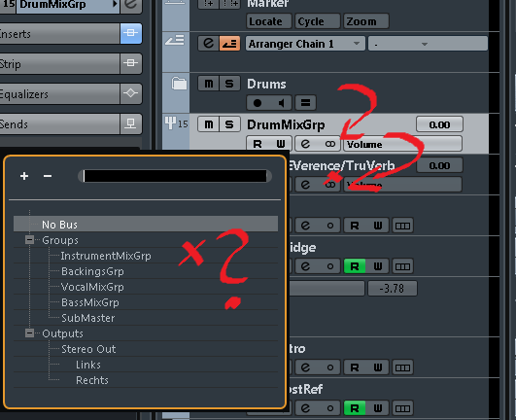516x420 pixels.
Task: Choose SubMaster as output routing
Action: (x=88, y=318)
